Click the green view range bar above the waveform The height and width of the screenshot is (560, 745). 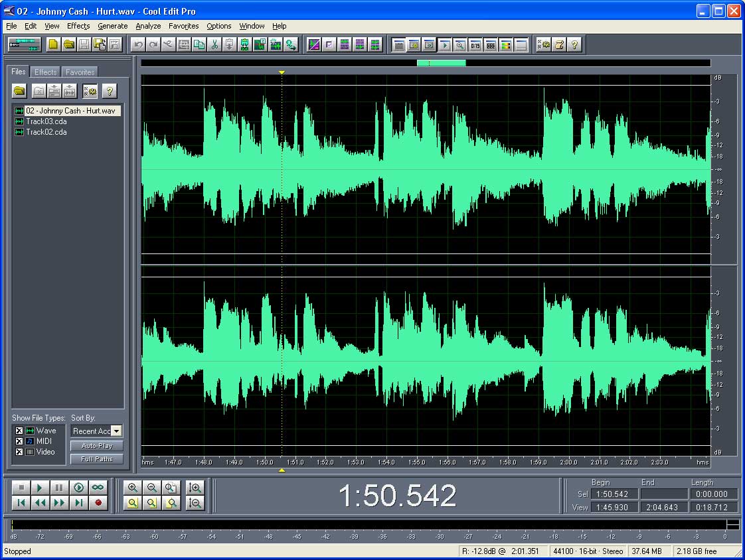coord(442,62)
